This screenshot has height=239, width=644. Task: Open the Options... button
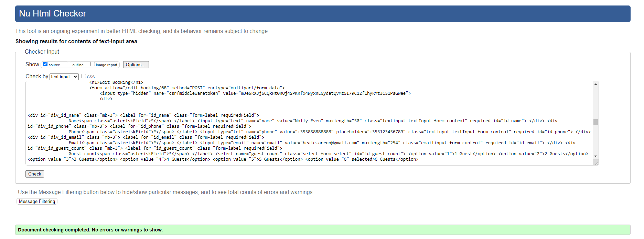coord(136,65)
